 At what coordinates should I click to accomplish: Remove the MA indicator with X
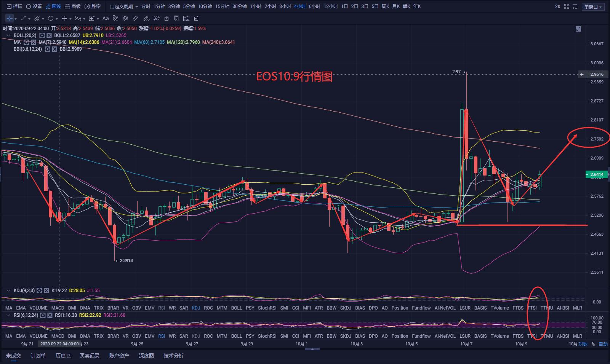[33, 42]
